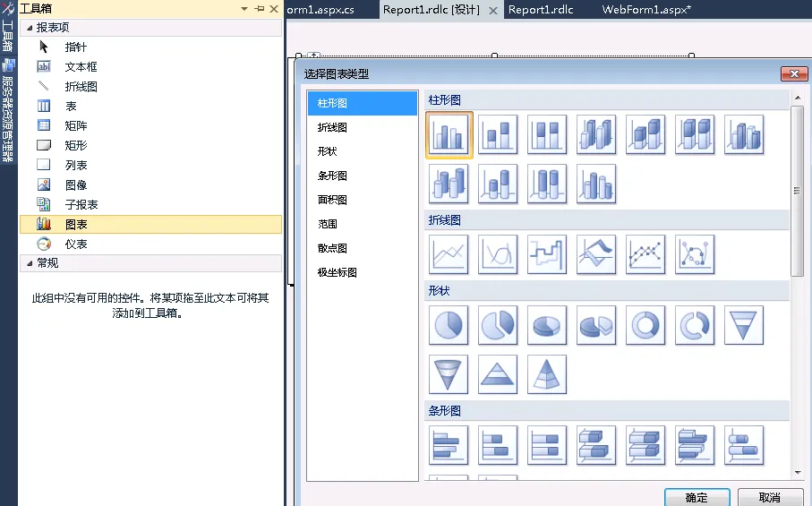Pick the smooth line with markers chart
Image resolution: width=812 pixels, height=506 pixels.
click(695, 254)
